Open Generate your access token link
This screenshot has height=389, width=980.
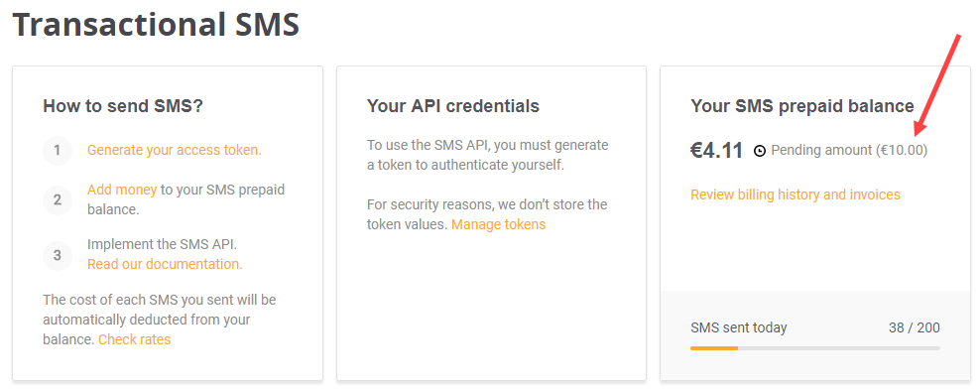click(x=174, y=150)
